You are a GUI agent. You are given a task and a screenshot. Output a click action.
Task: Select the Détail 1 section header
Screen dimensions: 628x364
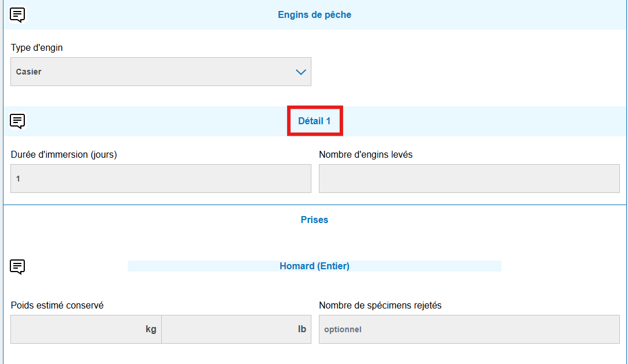314,121
